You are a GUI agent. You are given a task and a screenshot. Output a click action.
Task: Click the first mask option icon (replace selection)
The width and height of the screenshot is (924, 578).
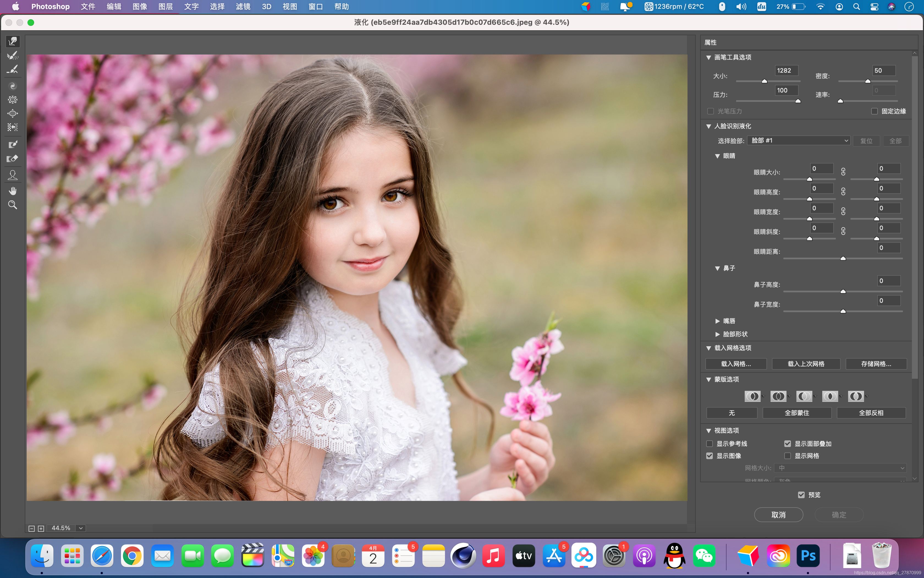tap(753, 396)
